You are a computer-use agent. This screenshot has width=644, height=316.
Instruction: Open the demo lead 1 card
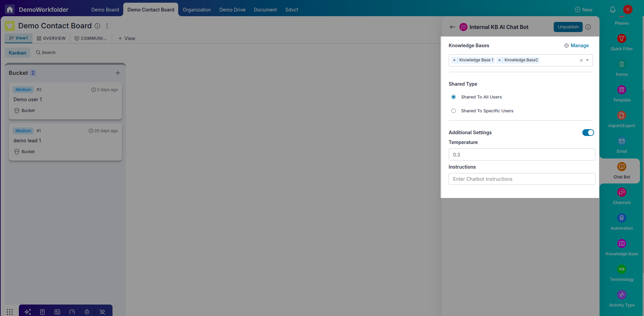(65, 142)
